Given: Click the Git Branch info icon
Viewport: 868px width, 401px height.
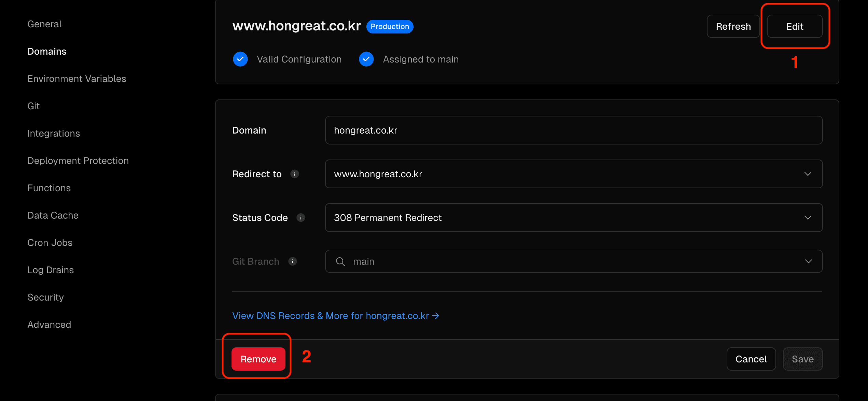Looking at the screenshot, I should (292, 262).
